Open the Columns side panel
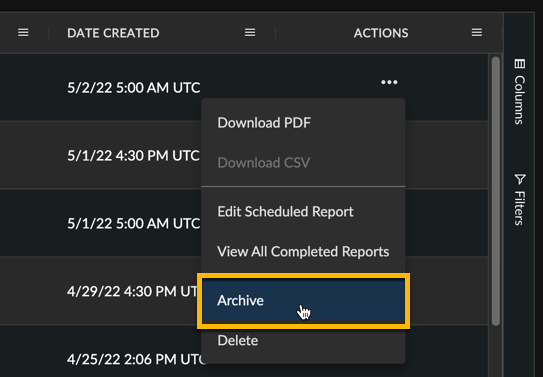Viewport: 543px width, 377px height. point(519,92)
